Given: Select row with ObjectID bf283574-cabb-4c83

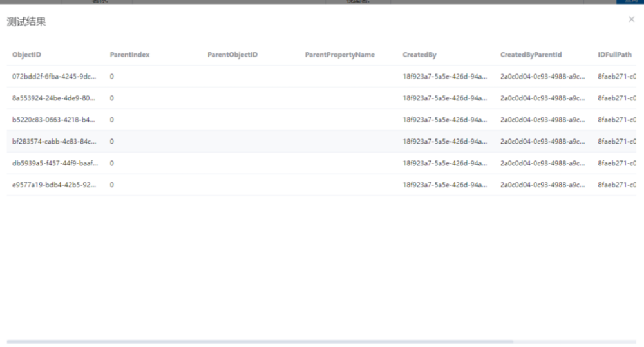Looking at the screenshot, I should point(54,142).
